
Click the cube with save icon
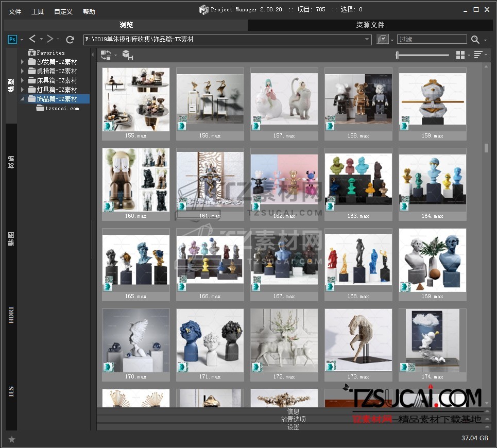click(x=128, y=55)
